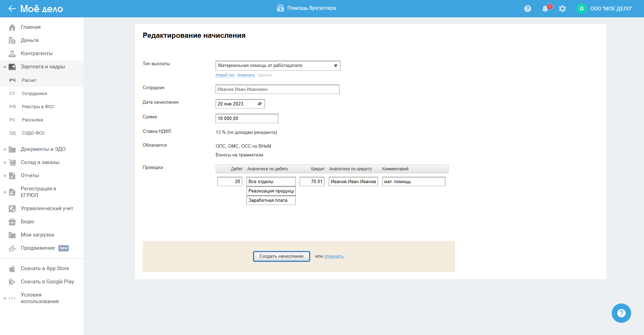Image resolution: width=644 pixels, height=335 pixels.
Task: Open Все отделы debit analytics field
Action: point(271,181)
